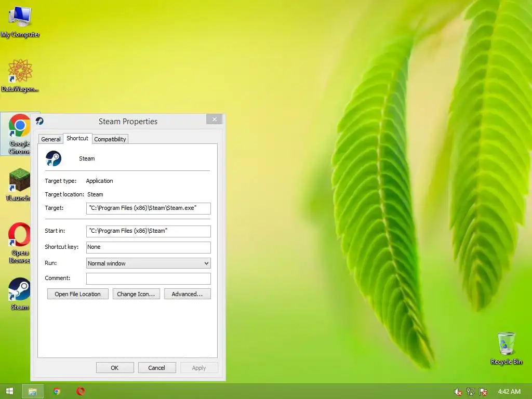The height and width of the screenshot is (399, 532).
Task: Focus the Shortcut key field
Action: tap(148, 247)
